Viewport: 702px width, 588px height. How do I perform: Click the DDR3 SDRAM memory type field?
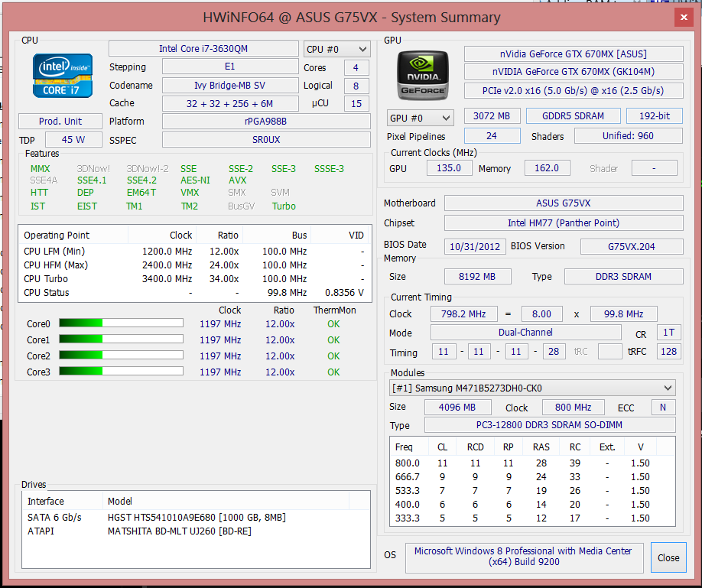624,277
